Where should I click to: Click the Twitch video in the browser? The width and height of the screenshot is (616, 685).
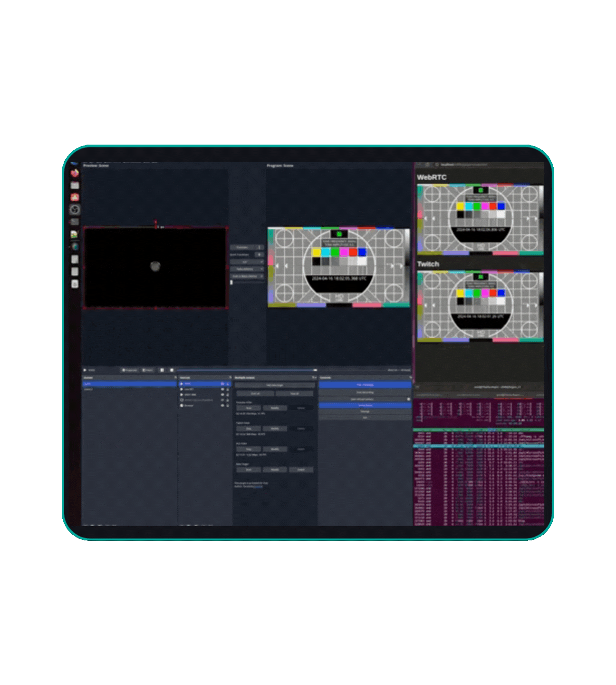480,306
